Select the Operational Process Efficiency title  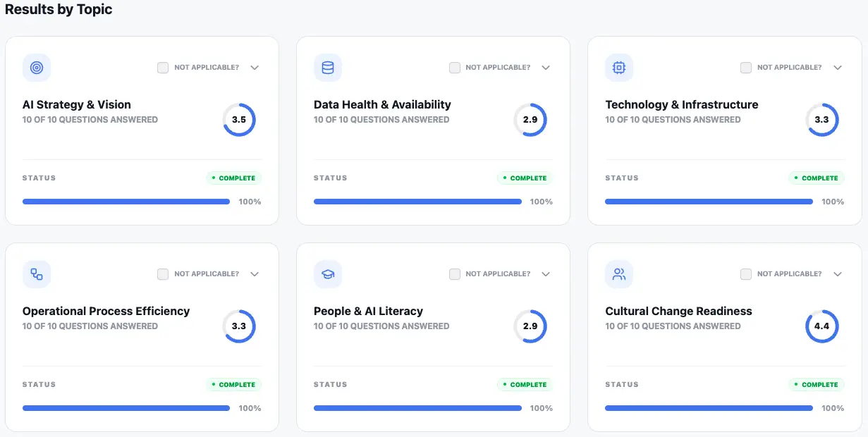106,311
